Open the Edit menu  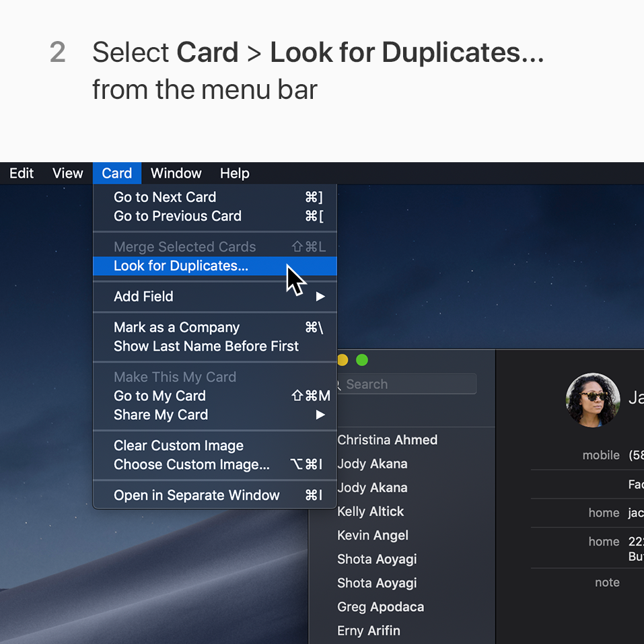(22, 174)
